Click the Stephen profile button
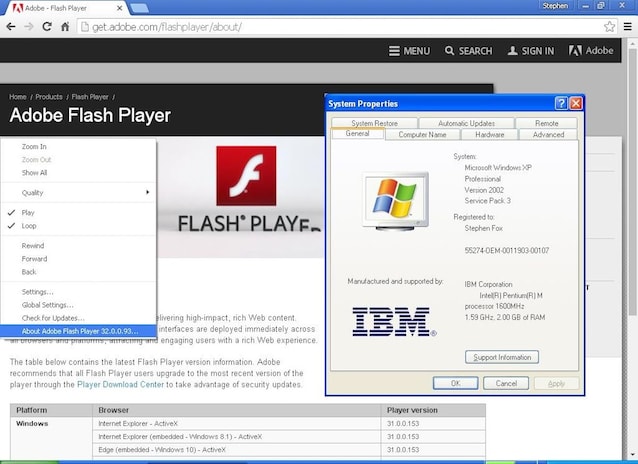638x464 pixels. coord(555,6)
